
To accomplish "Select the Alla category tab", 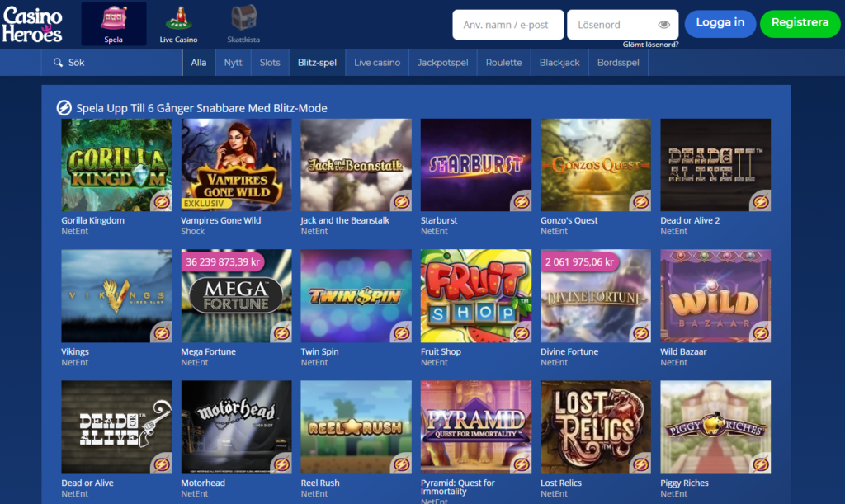I will 198,63.
